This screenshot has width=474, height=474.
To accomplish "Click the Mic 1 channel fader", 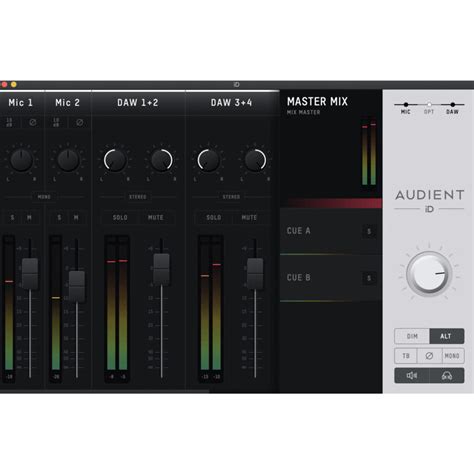I will (x=30, y=274).
